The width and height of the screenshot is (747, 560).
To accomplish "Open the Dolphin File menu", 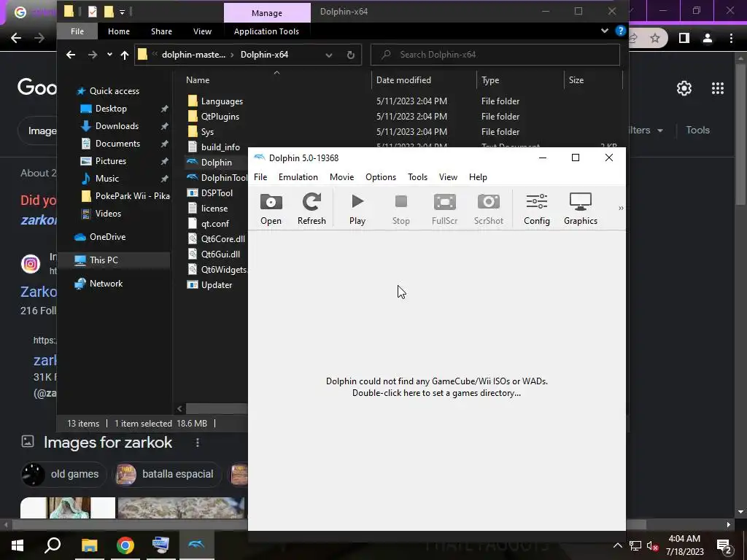I will [x=260, y=177].
